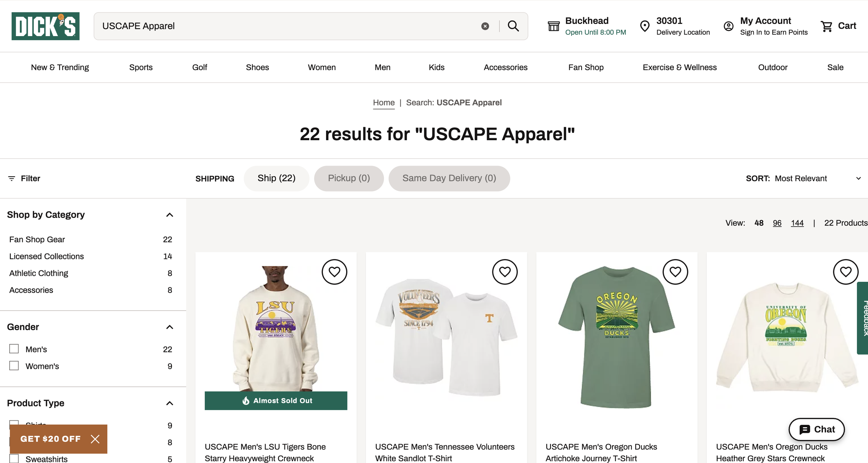The image size is (868, 463).
Task: Open the Feedback side tab
Action: click(x=863, y=318)
